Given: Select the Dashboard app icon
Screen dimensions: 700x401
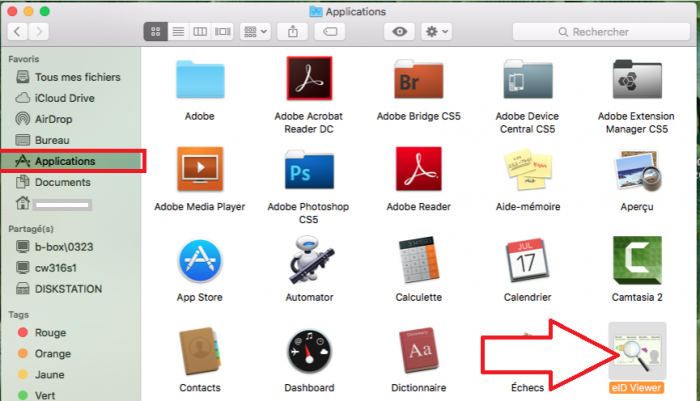Looking at the screenshot, I should click(309, 351).
